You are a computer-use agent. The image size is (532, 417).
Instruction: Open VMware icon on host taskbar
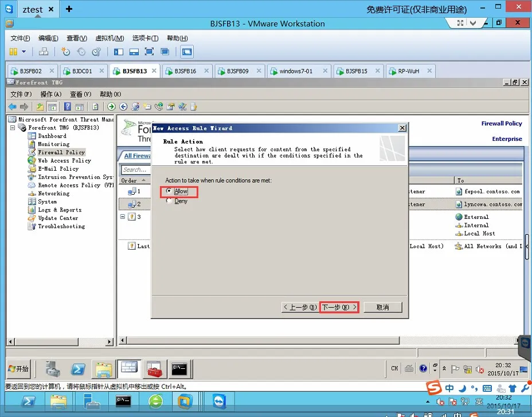click(185, 402)
